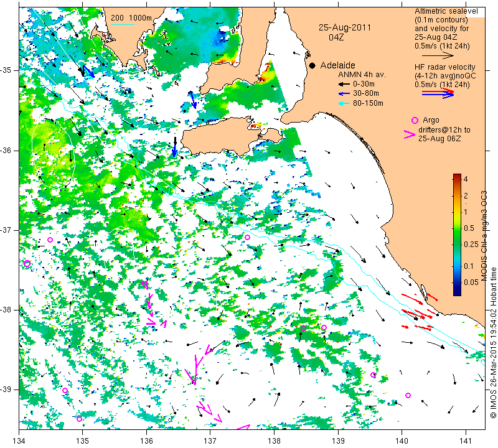Click the latitude axis label -37
The image size is (498, 448).
[x=7, y=230]
